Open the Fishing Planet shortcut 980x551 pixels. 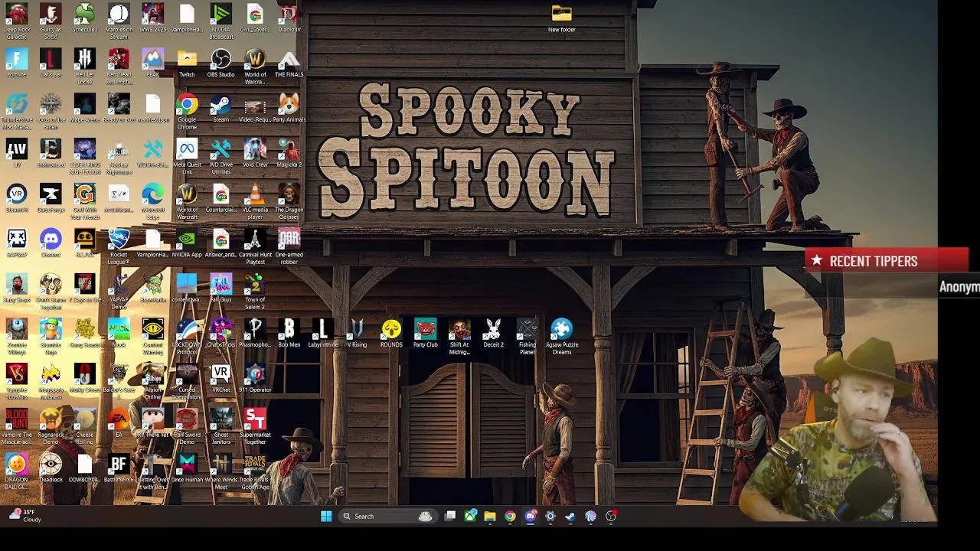[528, 337]
